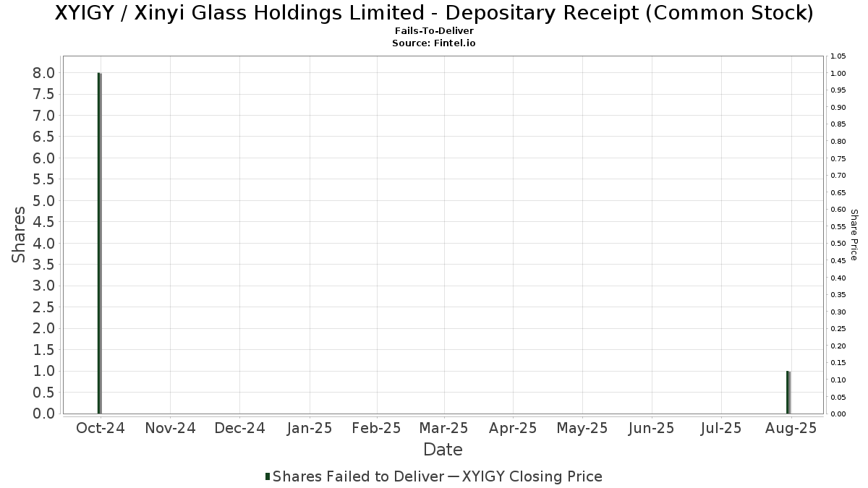Click the Aug-25 date axis label
The image size is (868, 488).
coord(791,428)
